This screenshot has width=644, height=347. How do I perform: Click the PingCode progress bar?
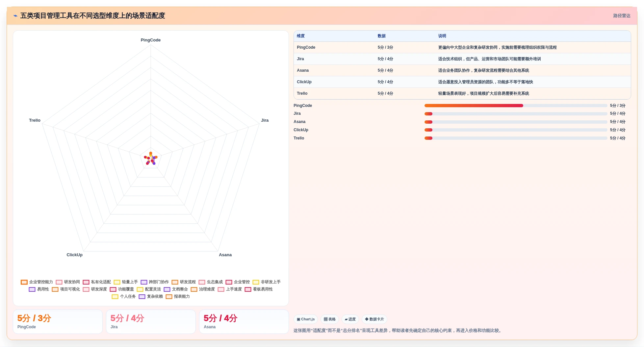pyautogui.click(x=516, y=106)
